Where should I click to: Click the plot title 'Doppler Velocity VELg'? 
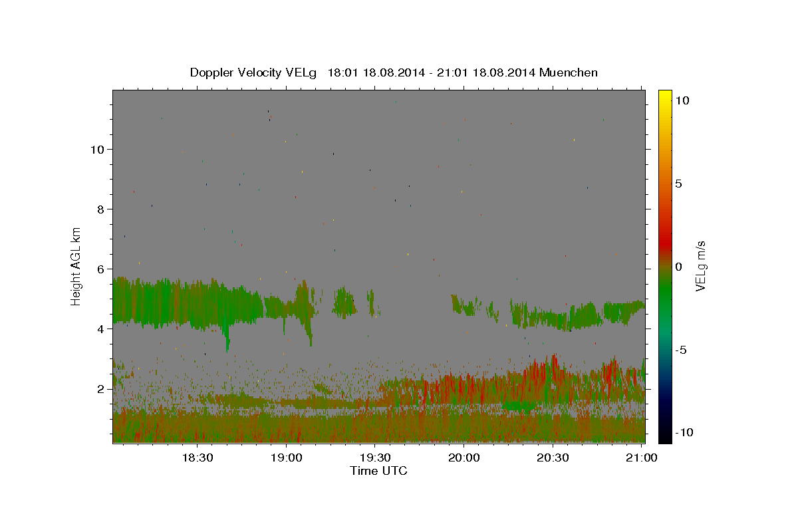point(254,72)
